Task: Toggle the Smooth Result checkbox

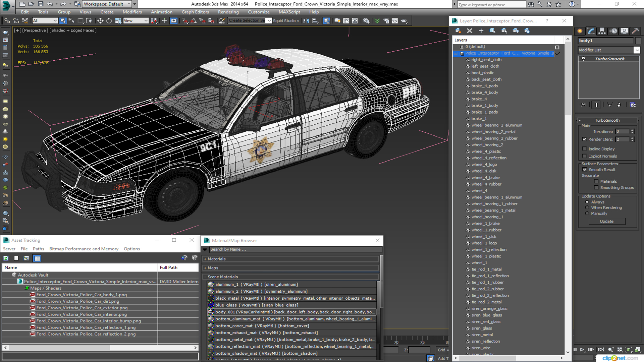Action: (585, 170)
